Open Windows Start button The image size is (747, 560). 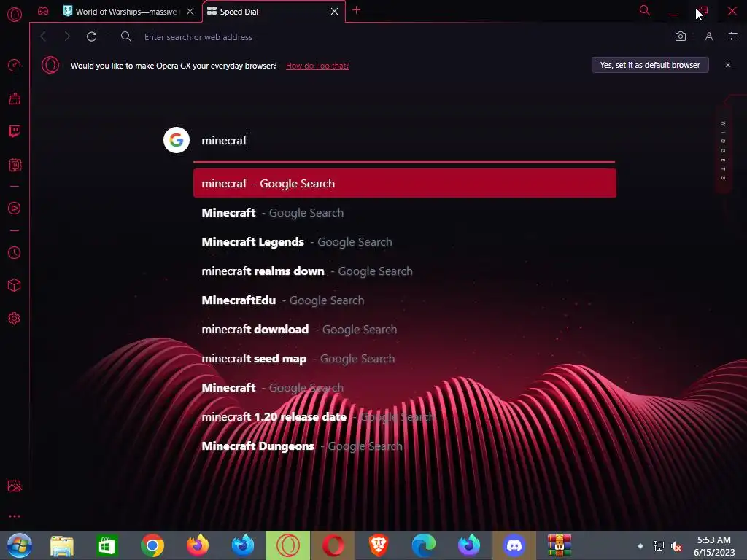20,545
